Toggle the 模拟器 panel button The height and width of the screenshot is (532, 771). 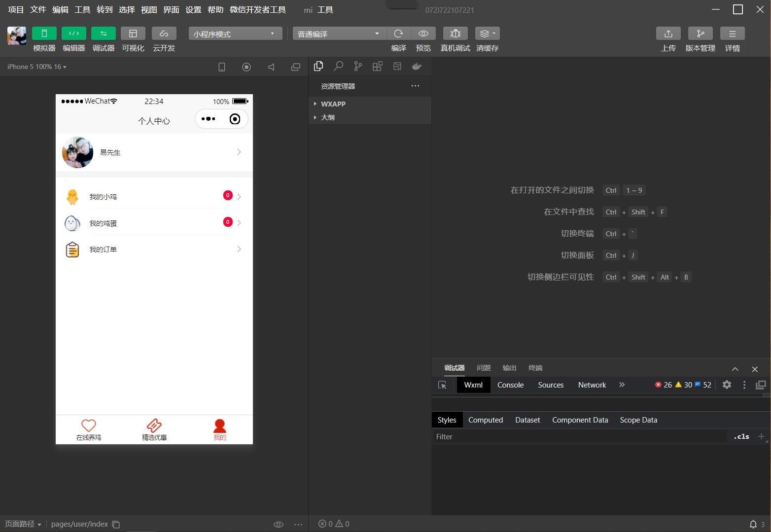coord(44,34)
